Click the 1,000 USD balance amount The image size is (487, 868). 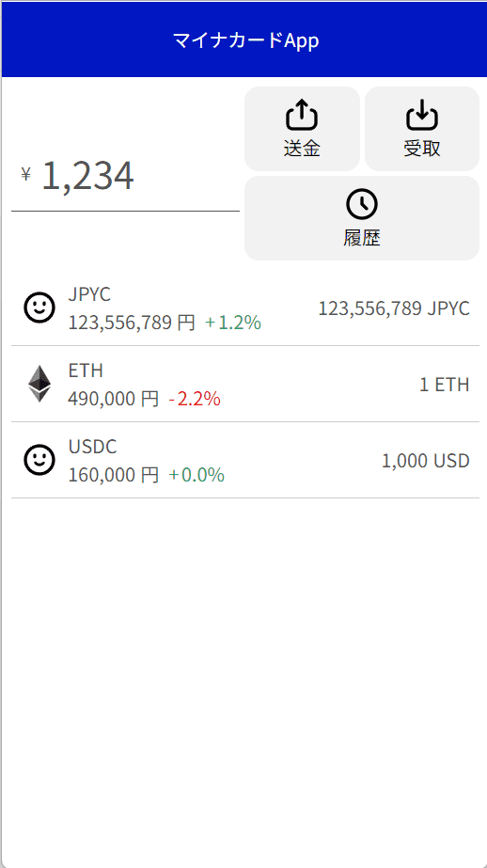pyautogui.click(x=426, y=460)
